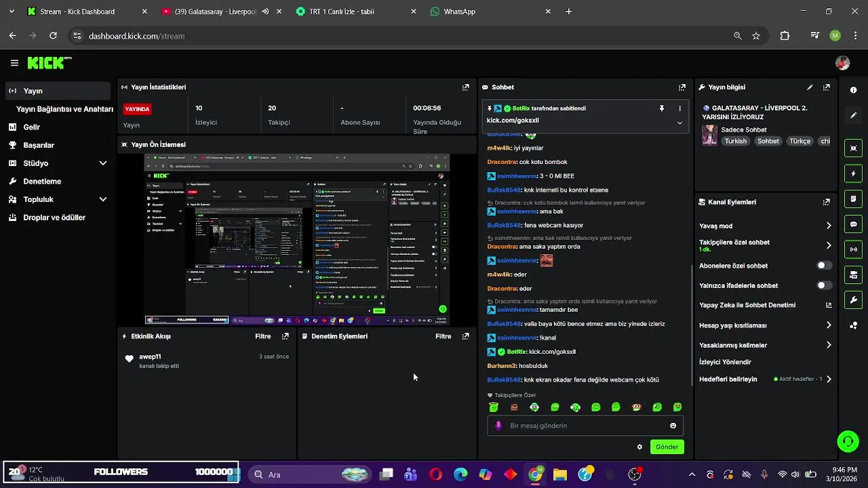
Task: Toggle Abonelere özel sohbet switch
Action: (x=824, y=266)
